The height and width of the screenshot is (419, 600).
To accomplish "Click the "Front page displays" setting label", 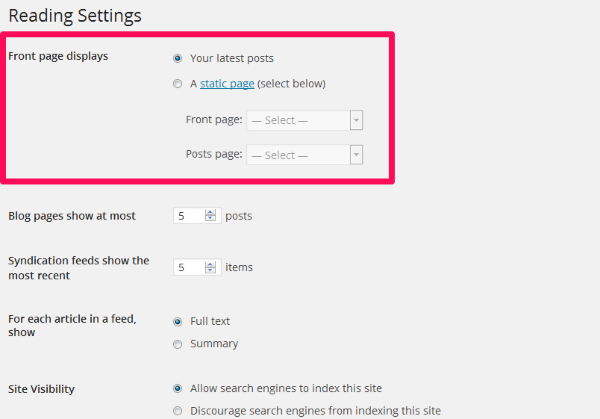I will click(x=58, y=56).
